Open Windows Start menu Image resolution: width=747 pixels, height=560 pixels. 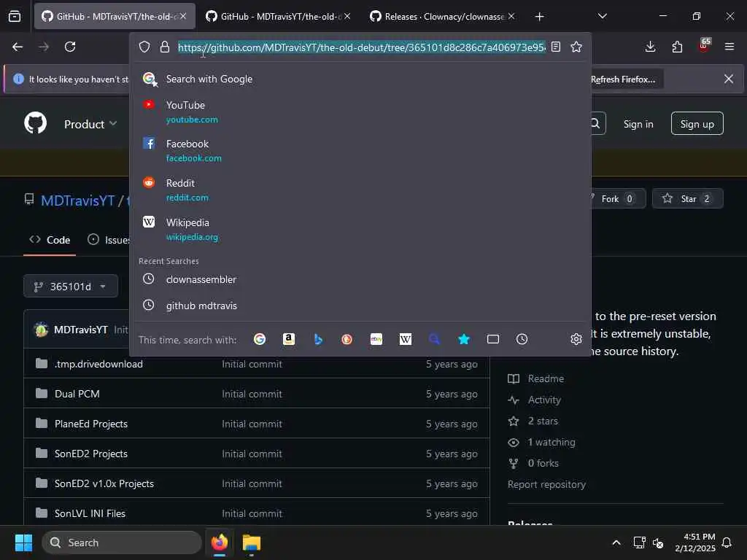23,542
